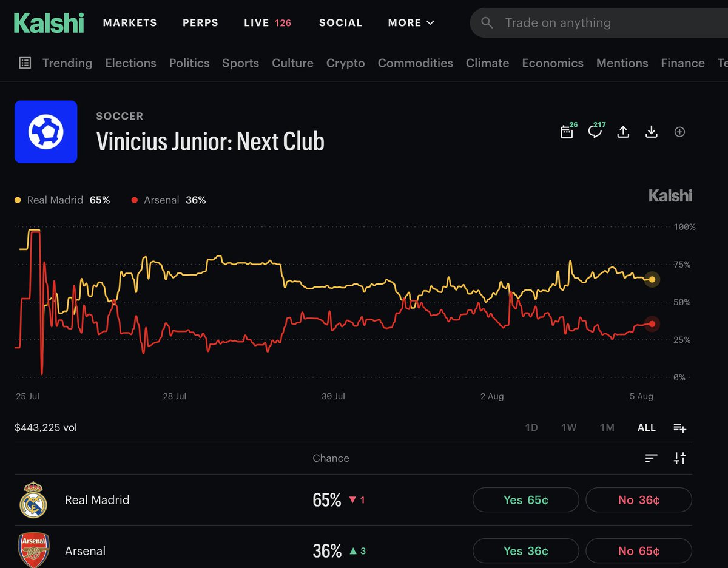Image resolution: width=728 pixels, height=568 pixels.
Task: Click the Real Madrid 65% chance value
Action: coord(327,500)
